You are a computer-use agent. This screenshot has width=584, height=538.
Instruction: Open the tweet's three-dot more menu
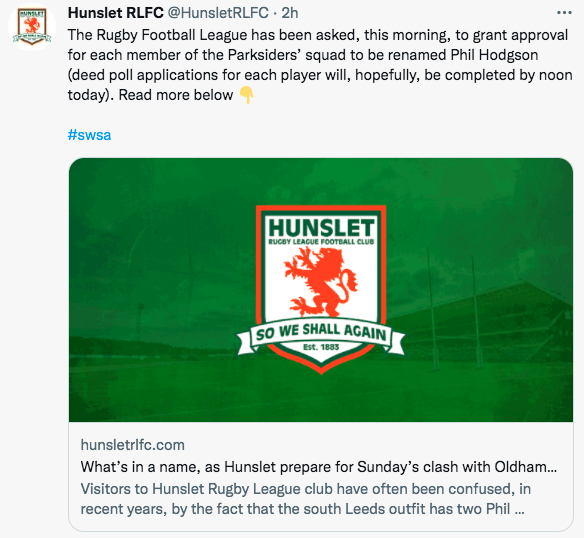click(564, 13)
